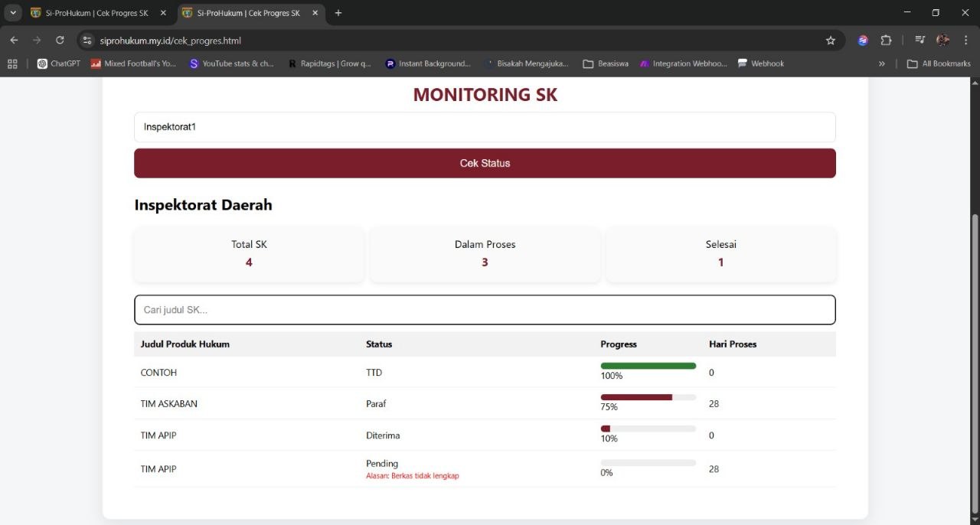Click the back navigation arrow
This screenshot has width=980, height=525.
click(x=14, y=40)
